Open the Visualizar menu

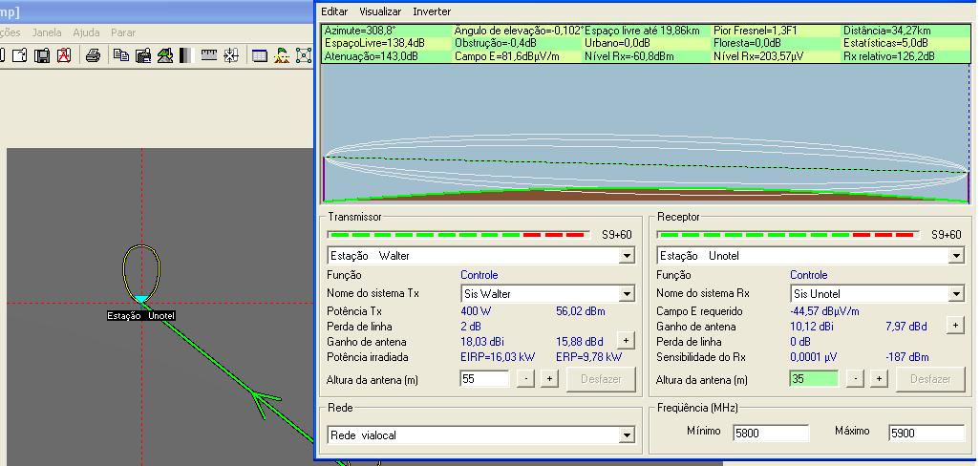point(380,11)
